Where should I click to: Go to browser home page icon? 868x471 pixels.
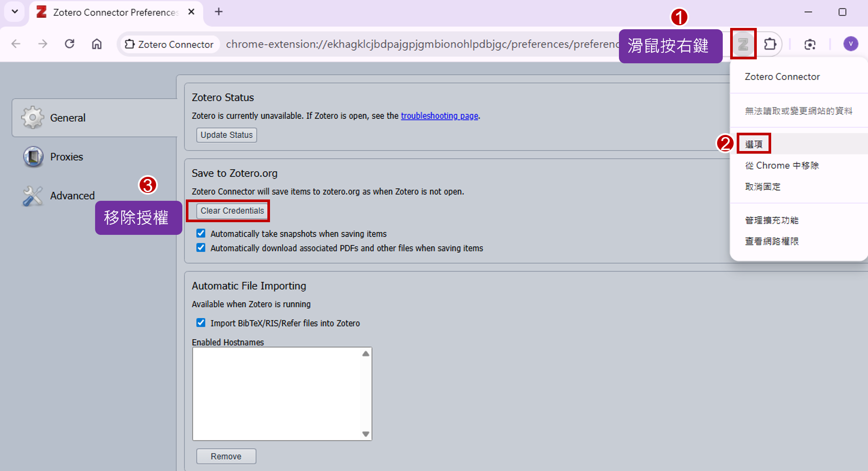coord(96,44)
